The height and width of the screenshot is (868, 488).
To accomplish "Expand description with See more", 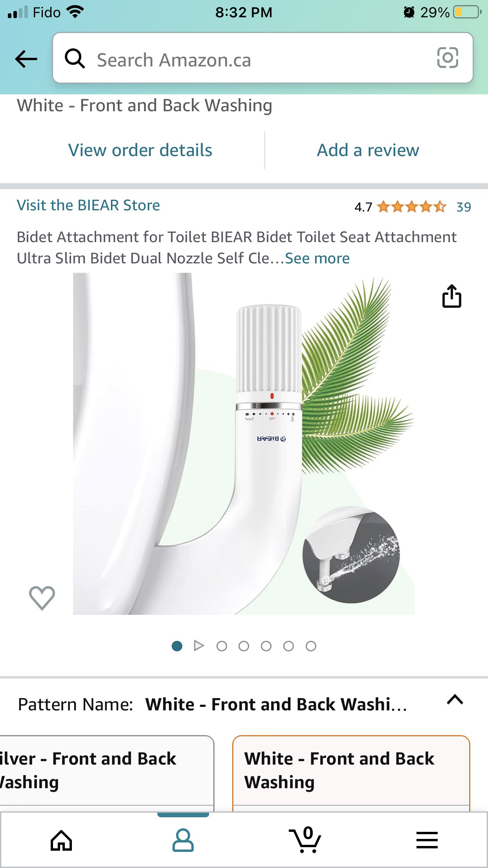I will (317, 258).
